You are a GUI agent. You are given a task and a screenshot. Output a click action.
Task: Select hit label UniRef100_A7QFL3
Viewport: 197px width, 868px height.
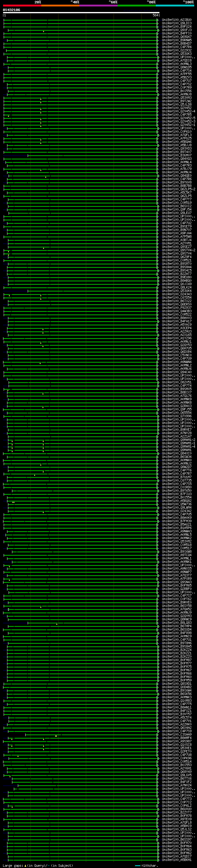point(177,135)
